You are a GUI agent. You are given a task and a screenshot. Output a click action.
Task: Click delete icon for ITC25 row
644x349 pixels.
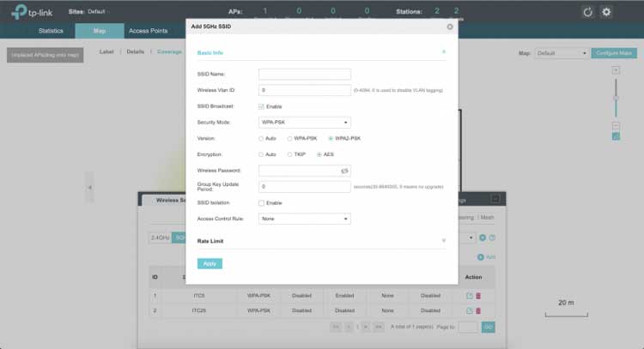pyautogui.click(x=478, y=310)
